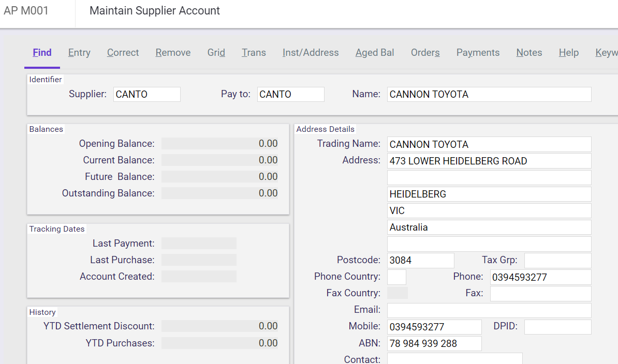Click the Phone Country field

pos(396,277)
